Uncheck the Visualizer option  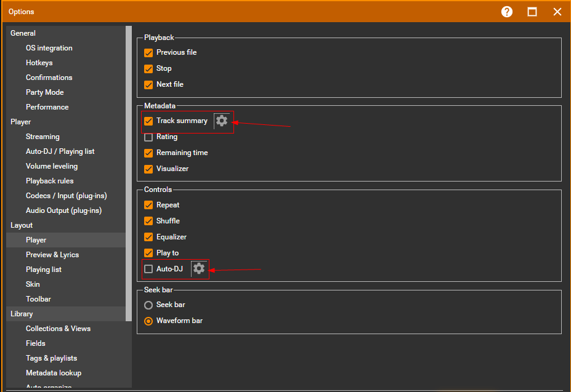pos(148,169)
